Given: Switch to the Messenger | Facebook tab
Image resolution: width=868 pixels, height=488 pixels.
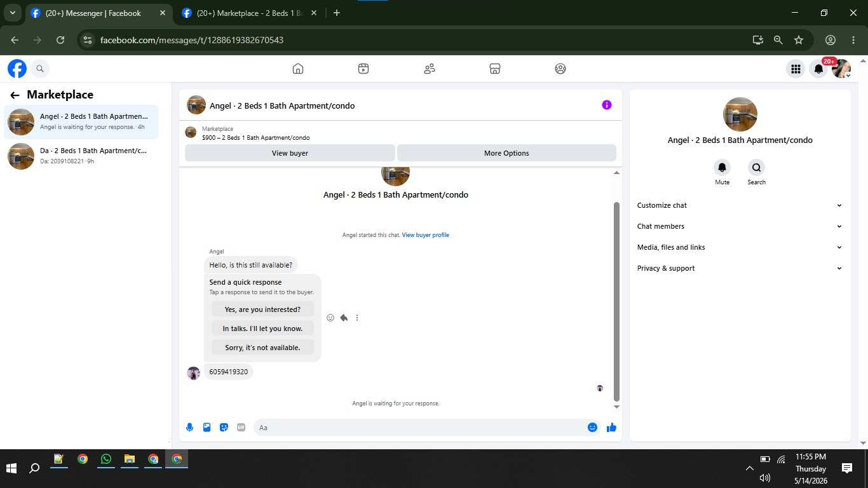Looking at the screenshot, I should [100, 13].
